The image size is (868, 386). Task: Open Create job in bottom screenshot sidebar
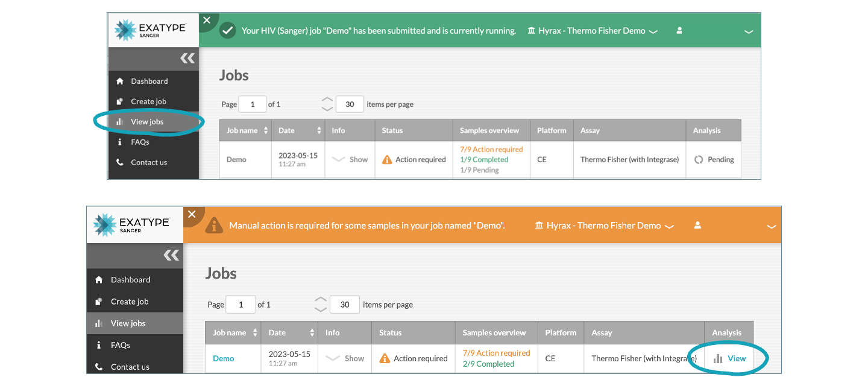pyautogui.click(x=135, y=302)
